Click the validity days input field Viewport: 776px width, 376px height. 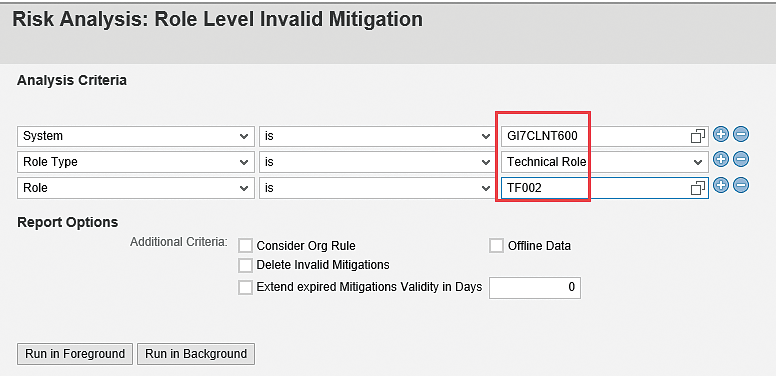coord(535,288)
